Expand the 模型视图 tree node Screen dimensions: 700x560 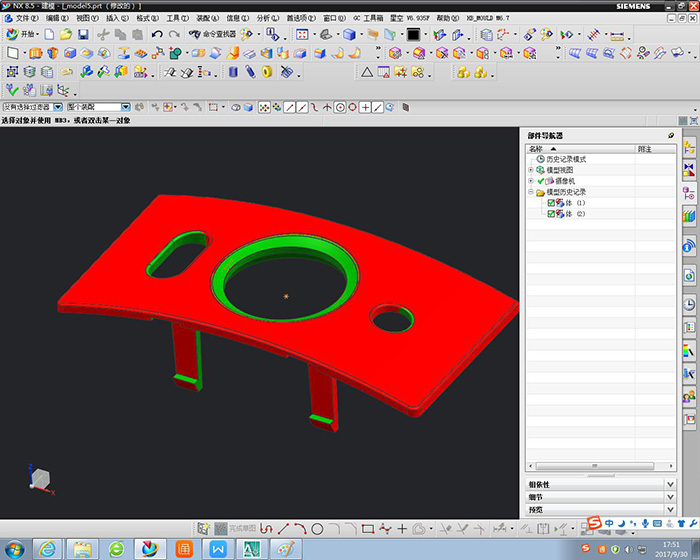click(x=531, y=170)
